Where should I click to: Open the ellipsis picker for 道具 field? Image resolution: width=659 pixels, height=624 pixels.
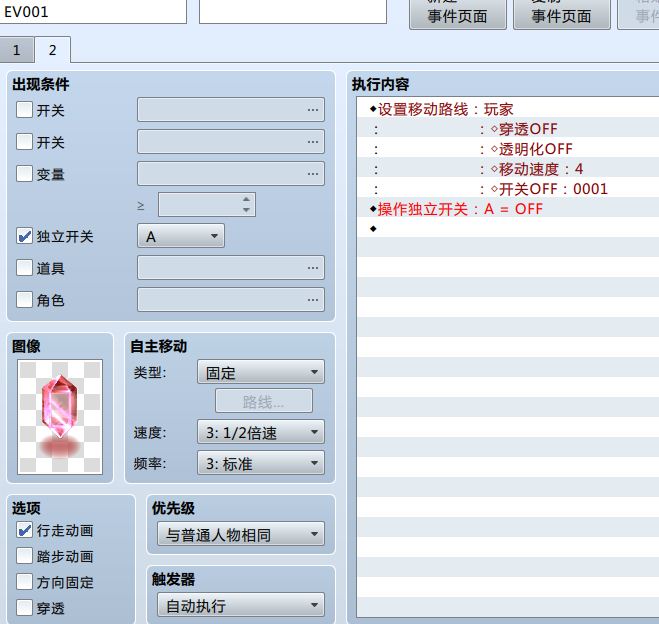pyautogui.click(x=312, y=268)
